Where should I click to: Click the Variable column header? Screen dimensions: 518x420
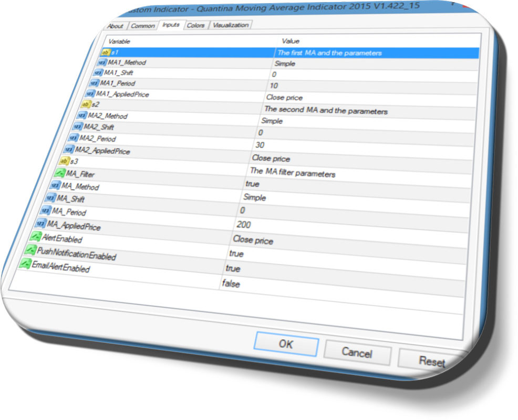[119, 41]
